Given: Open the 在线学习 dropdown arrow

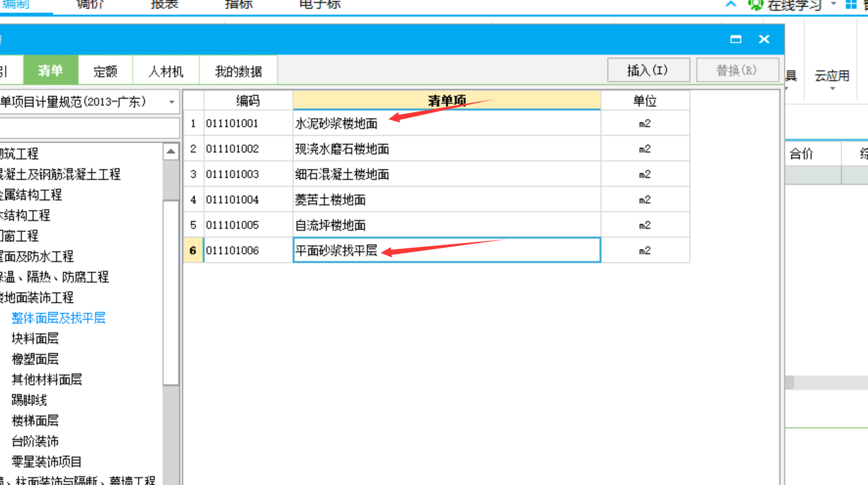Looking at the screenshot, I should [833, 5].
